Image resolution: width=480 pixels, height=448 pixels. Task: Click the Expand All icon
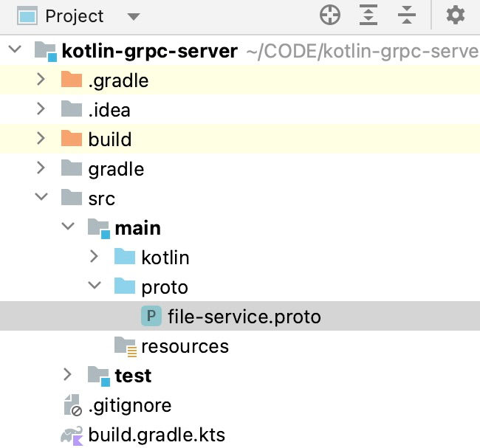[x=368, y=15]
